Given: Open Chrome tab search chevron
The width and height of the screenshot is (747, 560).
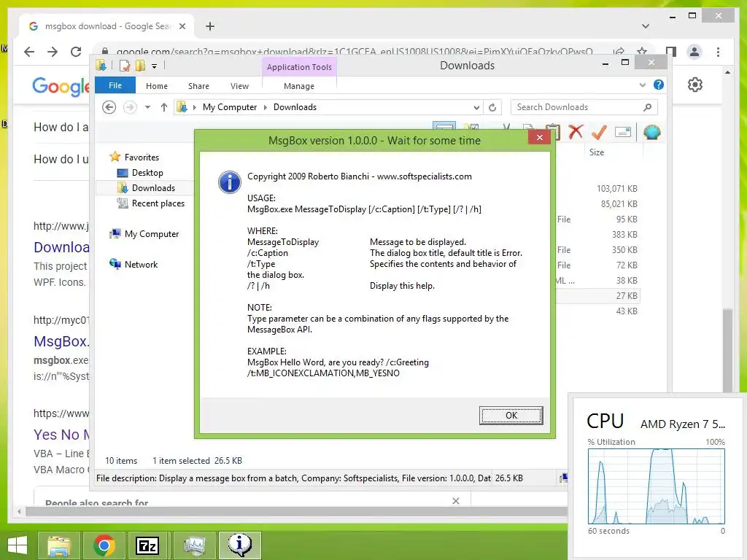Looking at the screenshot, I should 646,26.
